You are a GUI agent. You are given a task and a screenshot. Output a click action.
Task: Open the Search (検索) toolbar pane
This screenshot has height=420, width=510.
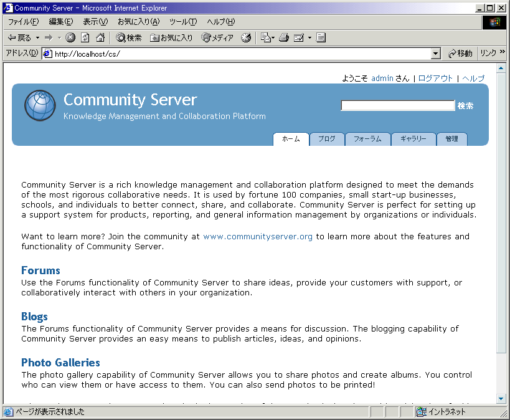coord(129,38)
